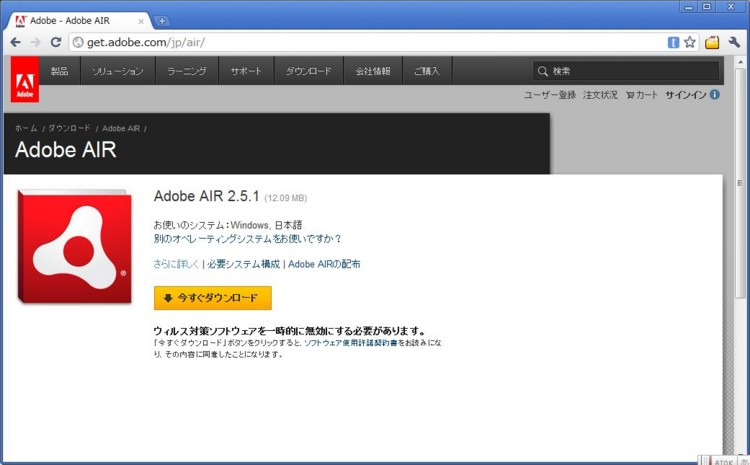The height and width of the screenshot is (465, 750).
Task: Open the ダウンロード navigation menu
Action: tap(309, 71)
